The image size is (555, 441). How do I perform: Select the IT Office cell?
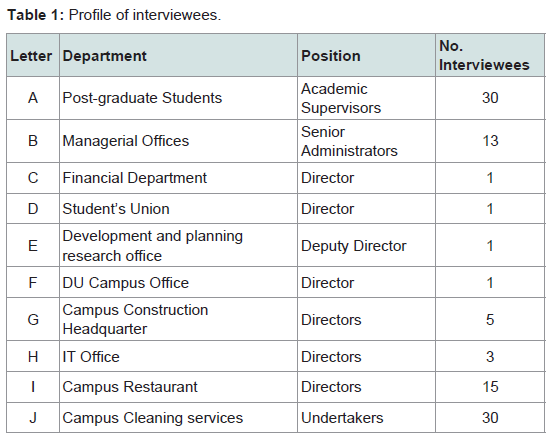coord(178,356)
